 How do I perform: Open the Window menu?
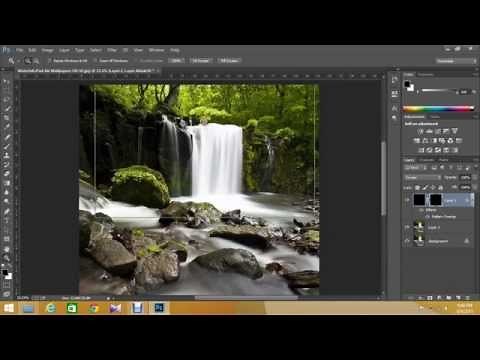point(156,50)
